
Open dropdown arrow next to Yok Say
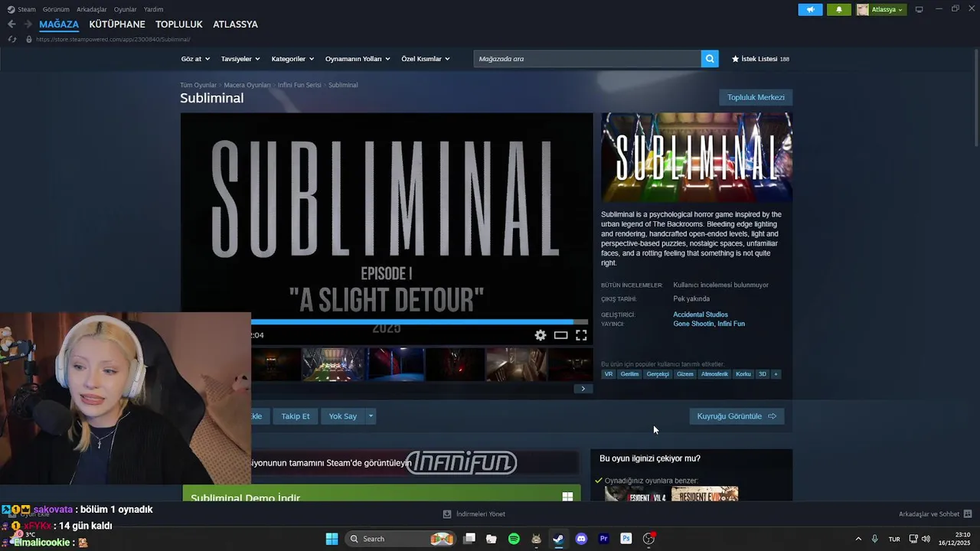coord(371,416)
